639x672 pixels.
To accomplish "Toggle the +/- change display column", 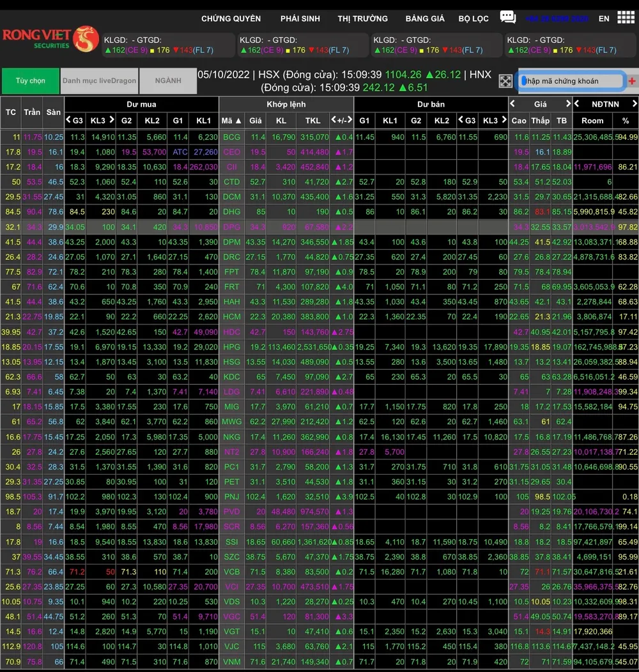I will click(342, 120).
